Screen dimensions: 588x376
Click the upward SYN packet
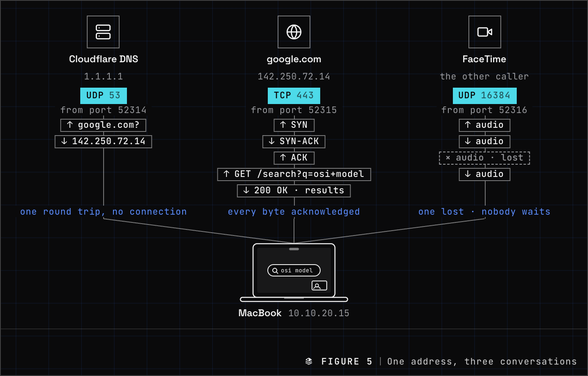pos(294,125)
